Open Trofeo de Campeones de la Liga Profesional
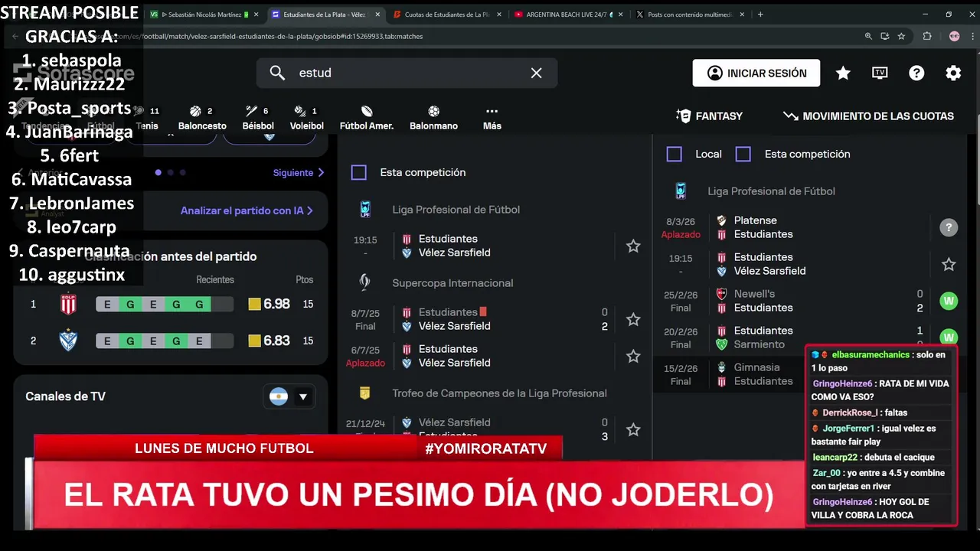This screenshot has height=551, width=980. coord(499,393)
